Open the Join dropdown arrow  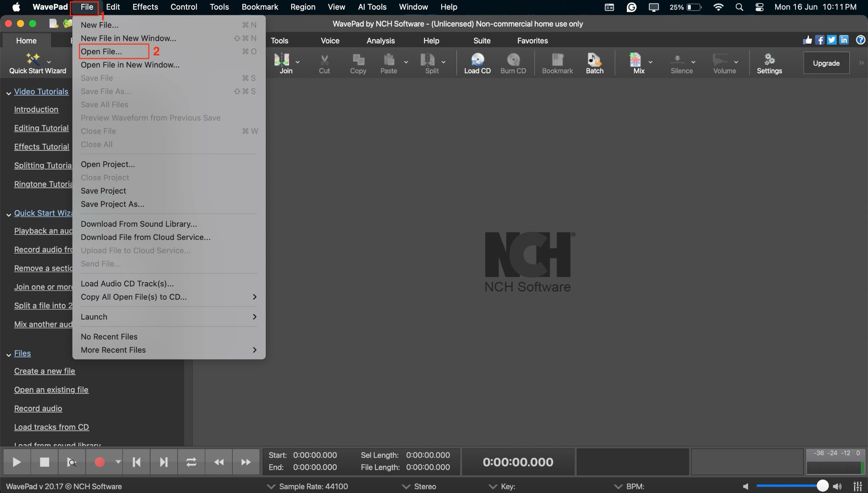click(298, 62)
